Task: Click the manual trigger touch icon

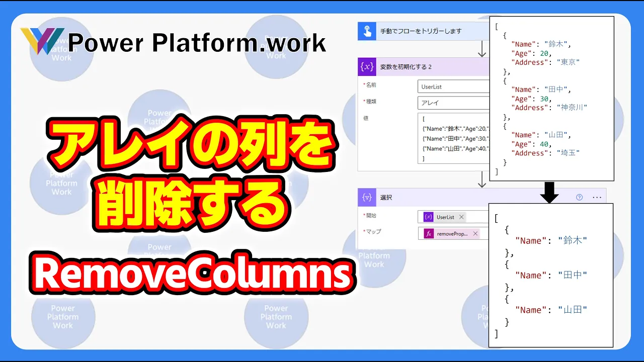Action: (367, 31)
